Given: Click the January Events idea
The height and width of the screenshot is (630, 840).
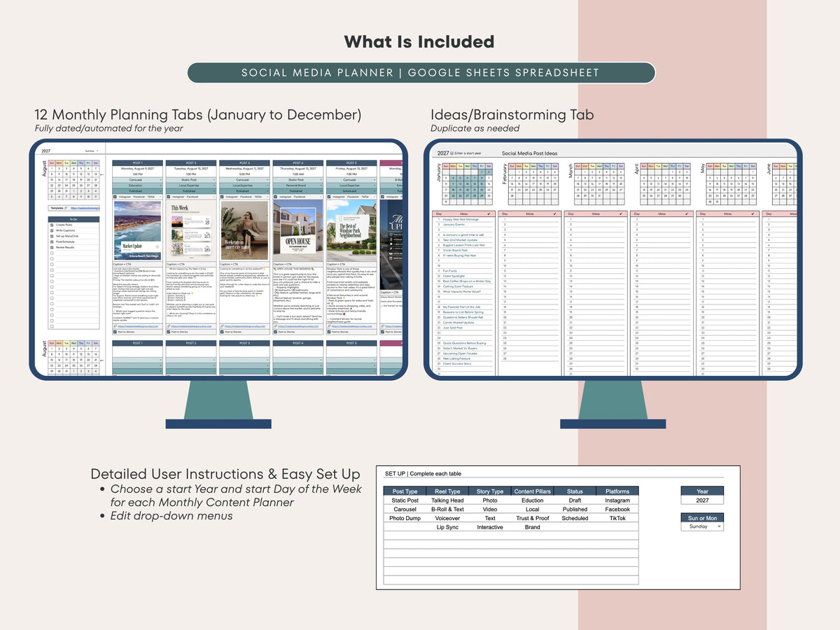Looking at the screenshot, I should (x=454, y=225).
